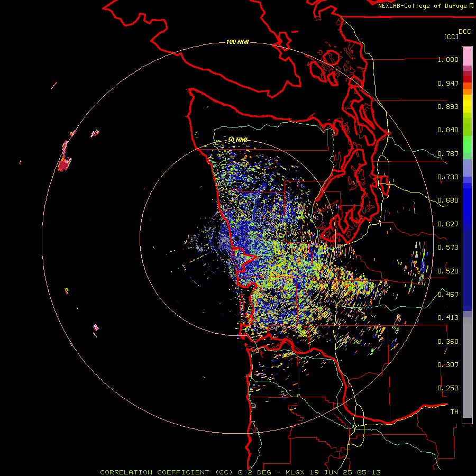476x476 pixels.
Task: Click the 100 NMI range ring label
Action: 237,42
